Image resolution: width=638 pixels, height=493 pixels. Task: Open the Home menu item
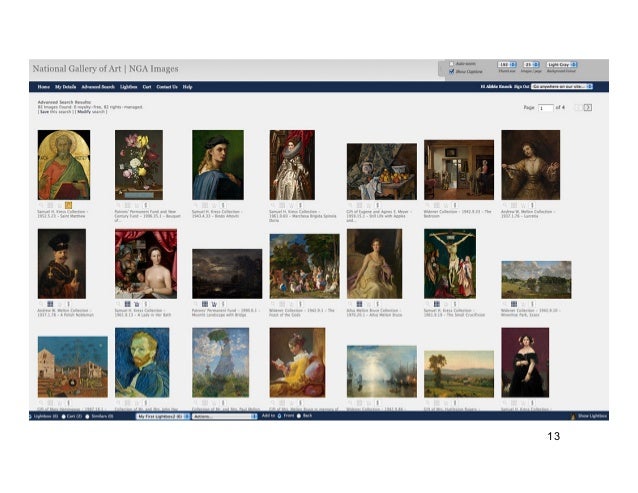[44, 87]
